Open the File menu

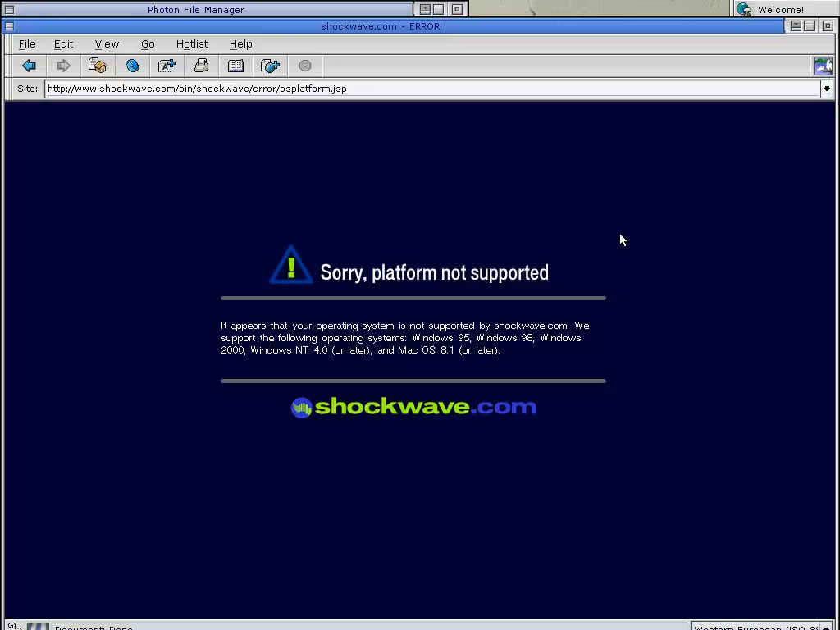[27, 44]
